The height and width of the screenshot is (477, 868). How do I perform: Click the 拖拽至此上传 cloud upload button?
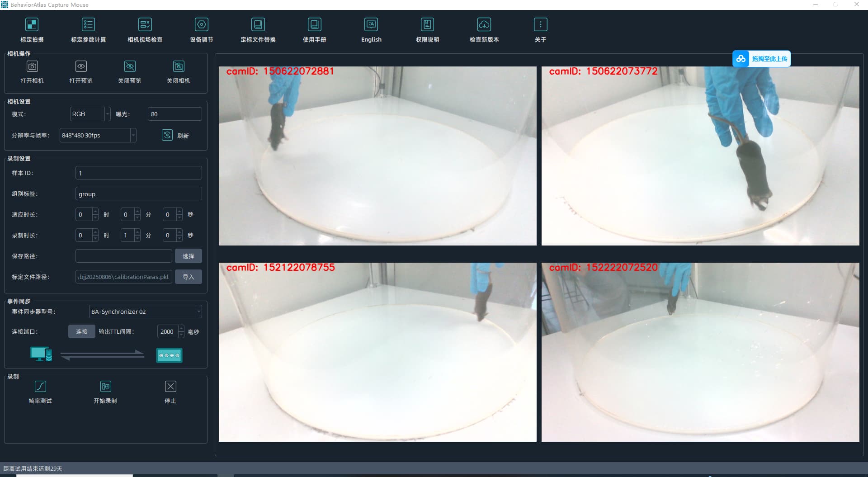coord(761,59)
